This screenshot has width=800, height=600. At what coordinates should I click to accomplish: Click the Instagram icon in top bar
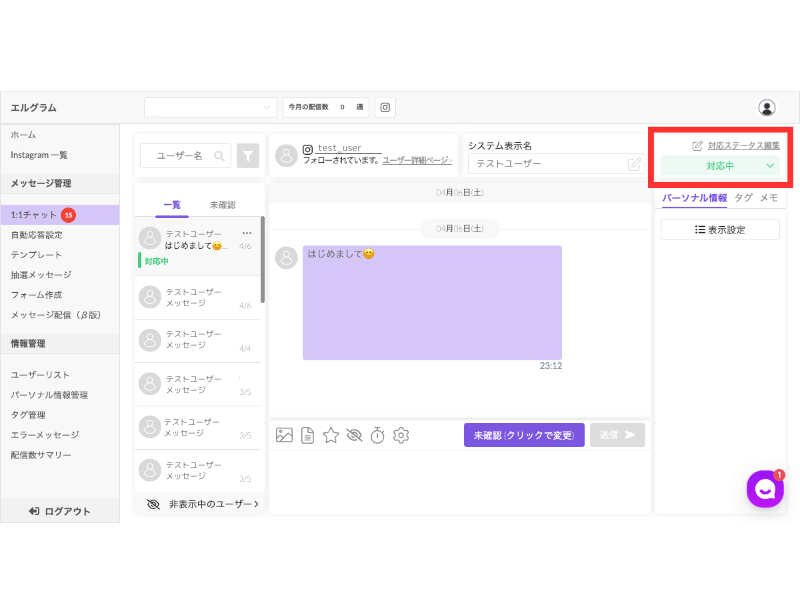click(385, 107)
